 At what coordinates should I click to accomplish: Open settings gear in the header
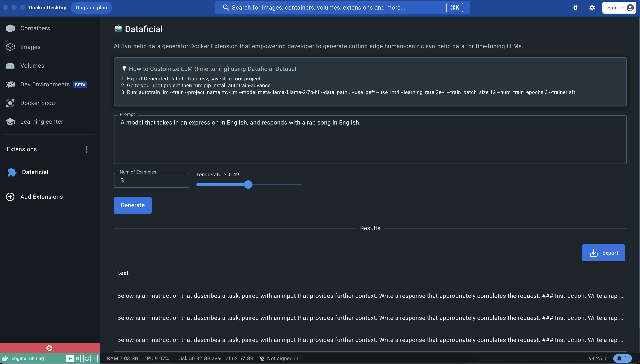pyautogui.click(x=592, y=7)
